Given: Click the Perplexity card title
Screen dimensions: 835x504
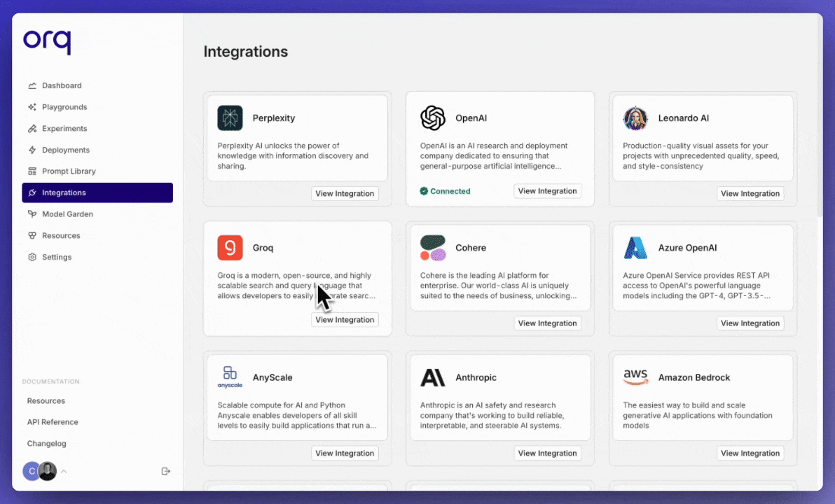Looking at the screenshot, I should (273, 118).
